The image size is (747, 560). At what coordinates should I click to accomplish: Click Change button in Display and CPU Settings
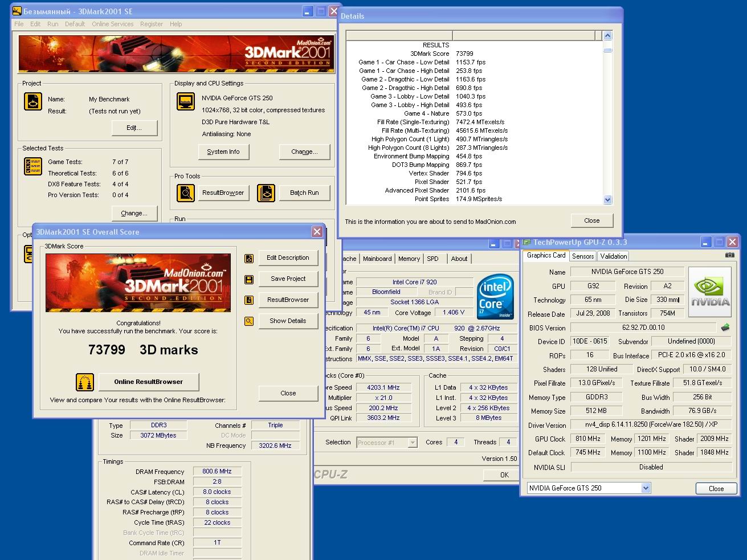click(x=304, y=152)
